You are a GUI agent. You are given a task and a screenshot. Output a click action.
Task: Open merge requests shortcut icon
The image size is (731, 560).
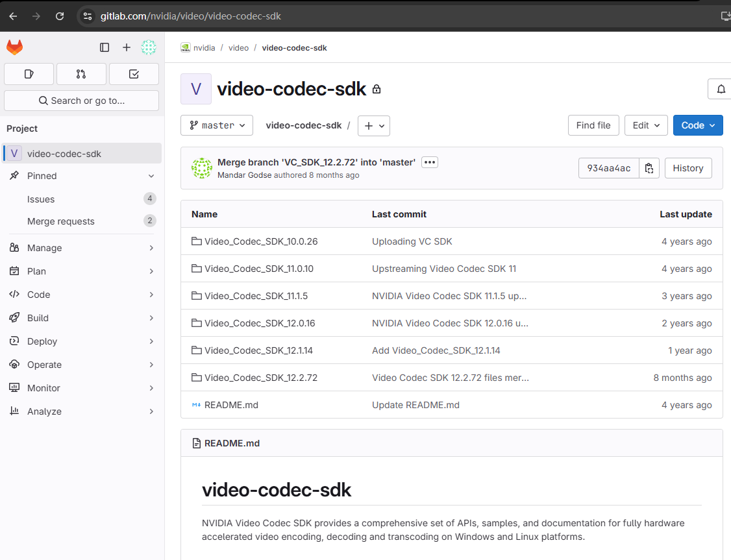(81, 74)
